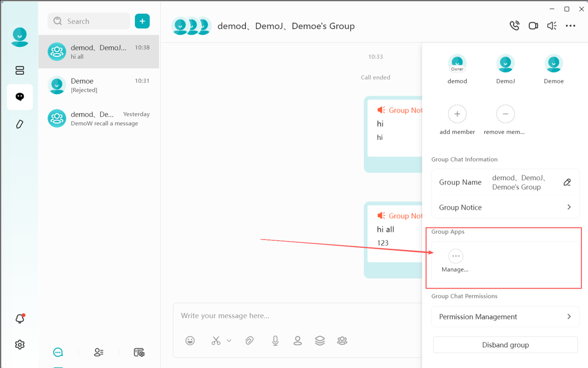Open the workspace panel icon in sidebar
This screenshot has width=588, height=368.
(x=20, y=70)
